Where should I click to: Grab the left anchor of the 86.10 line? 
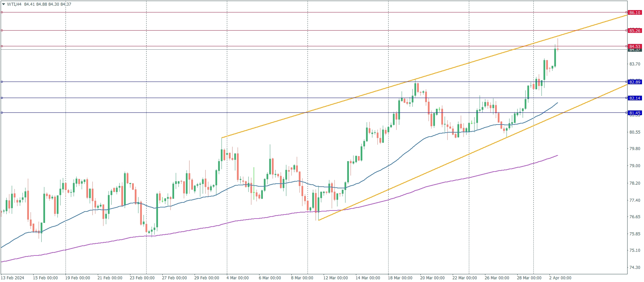pos(2,12)
